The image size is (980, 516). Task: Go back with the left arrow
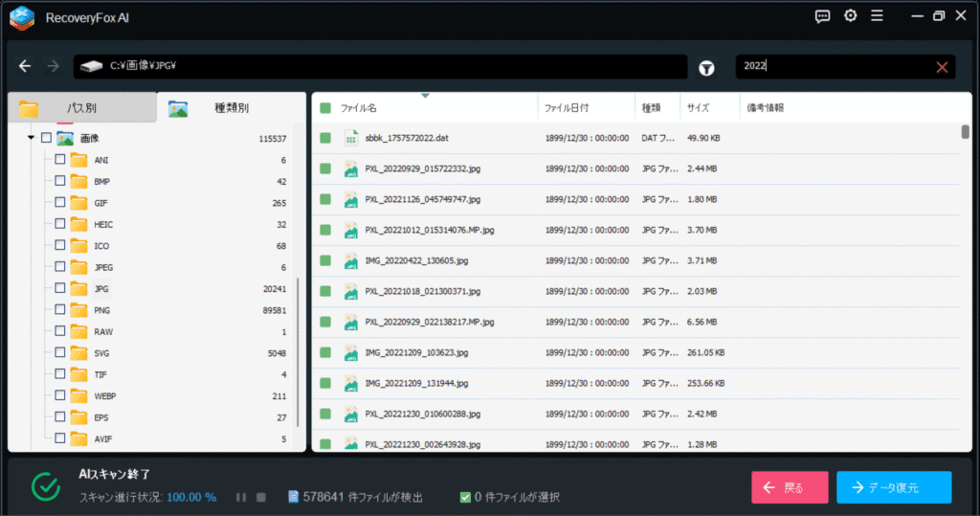[25, 66]
